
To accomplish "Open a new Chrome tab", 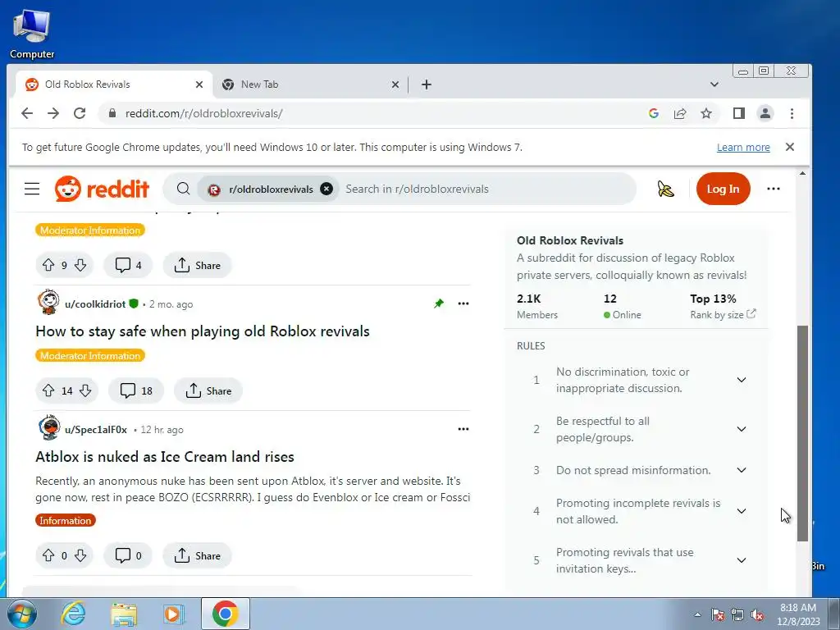I will click(x=427, y=84).
